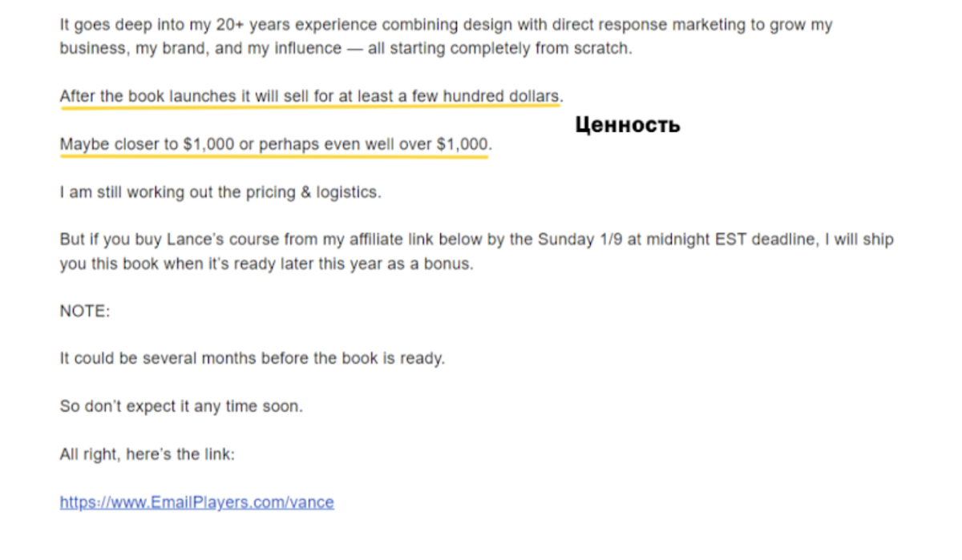Click the "several months before the book" sentence

click(x=252, y=358)
